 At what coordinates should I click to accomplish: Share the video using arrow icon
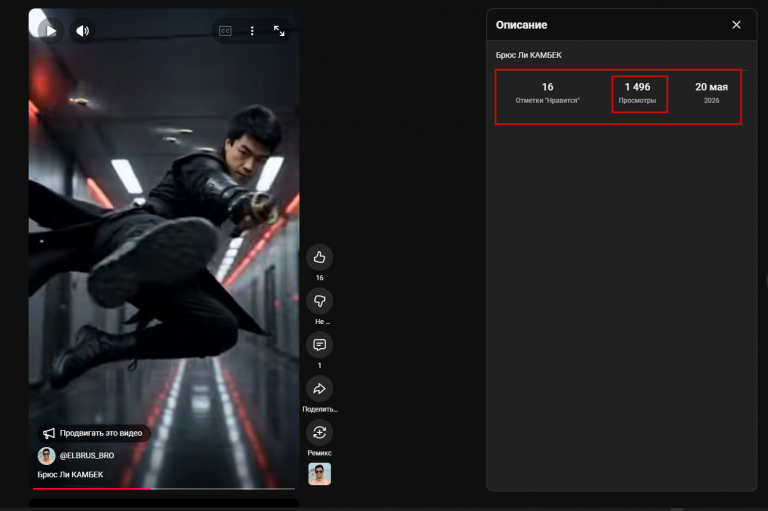[319, 389]
